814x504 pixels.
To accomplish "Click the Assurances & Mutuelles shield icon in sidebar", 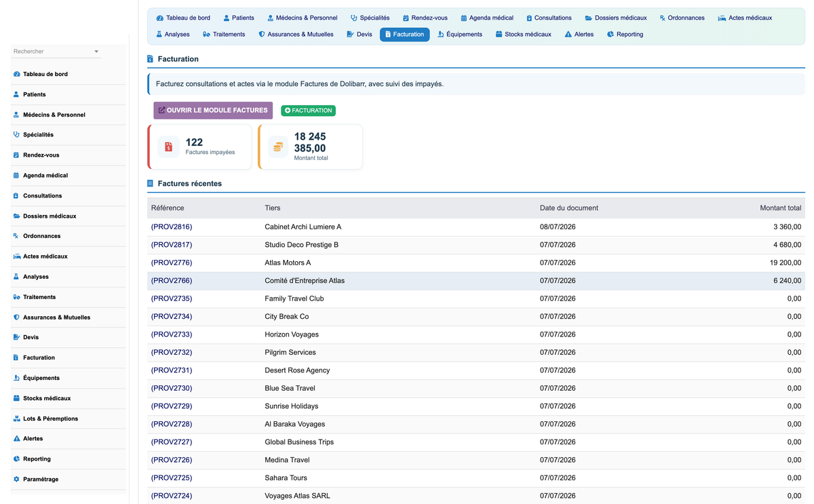I will point(16,317).
